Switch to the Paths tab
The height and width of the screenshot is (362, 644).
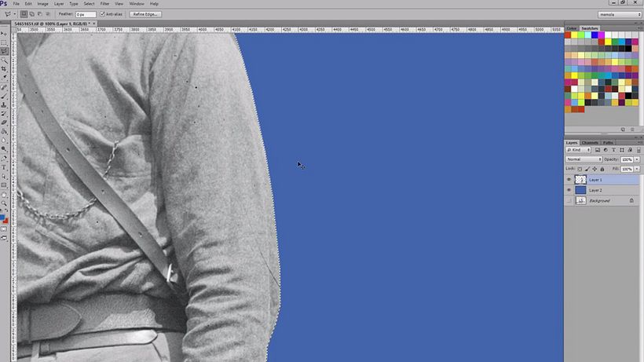(x=608, y=142)
